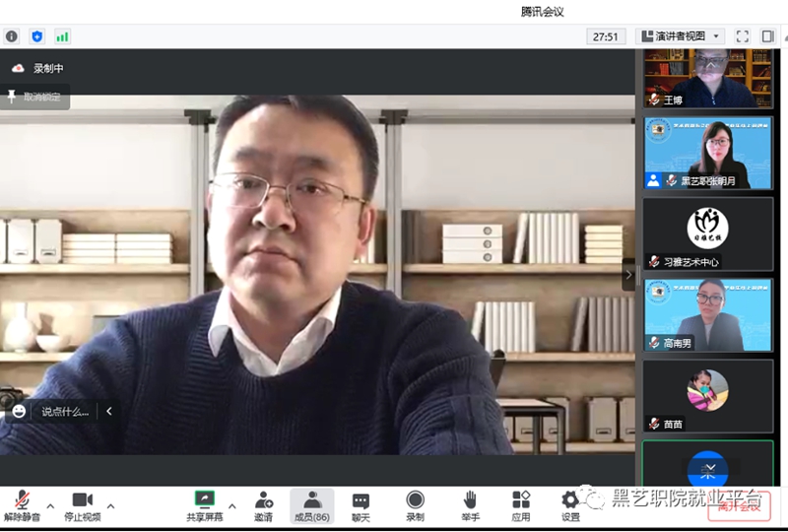Image resolution: width=788 pixels, height=532 pixels.
Task: Open the apps (应用) icon
Action: point(521,505)
